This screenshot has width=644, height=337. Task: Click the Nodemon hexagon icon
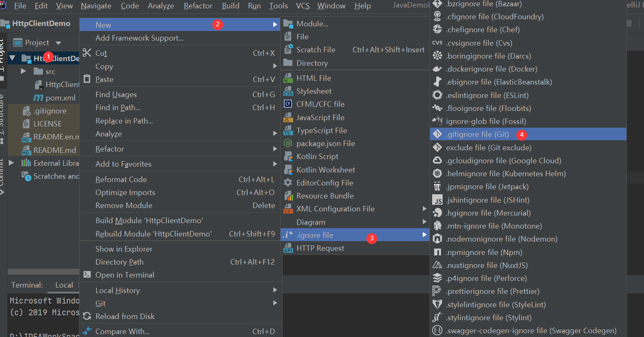tap(437, 239)
